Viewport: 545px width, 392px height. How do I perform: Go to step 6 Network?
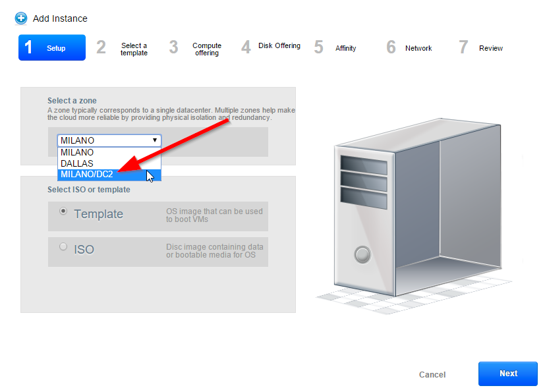tap(410, 48)
